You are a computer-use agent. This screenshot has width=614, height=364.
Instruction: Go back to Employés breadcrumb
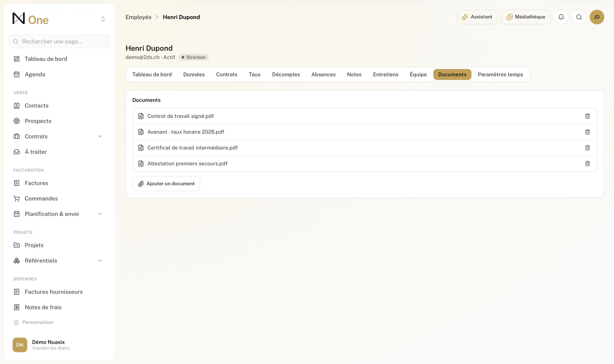[x=138, y=17]
